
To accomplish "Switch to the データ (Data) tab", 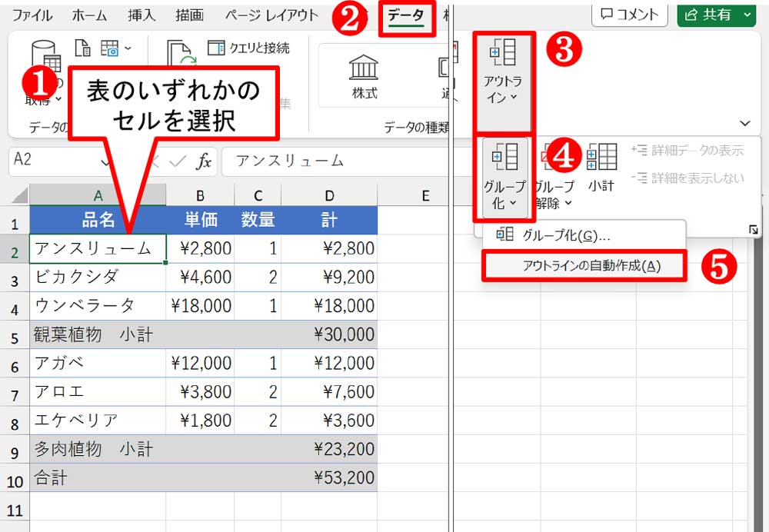I will point(406,15).
